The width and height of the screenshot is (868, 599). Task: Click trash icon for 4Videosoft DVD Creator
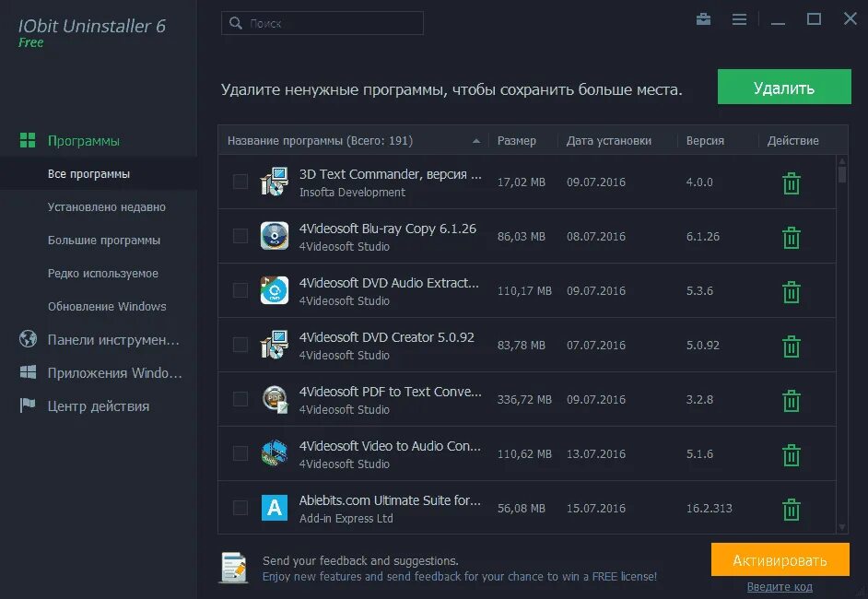pos(791,346)
